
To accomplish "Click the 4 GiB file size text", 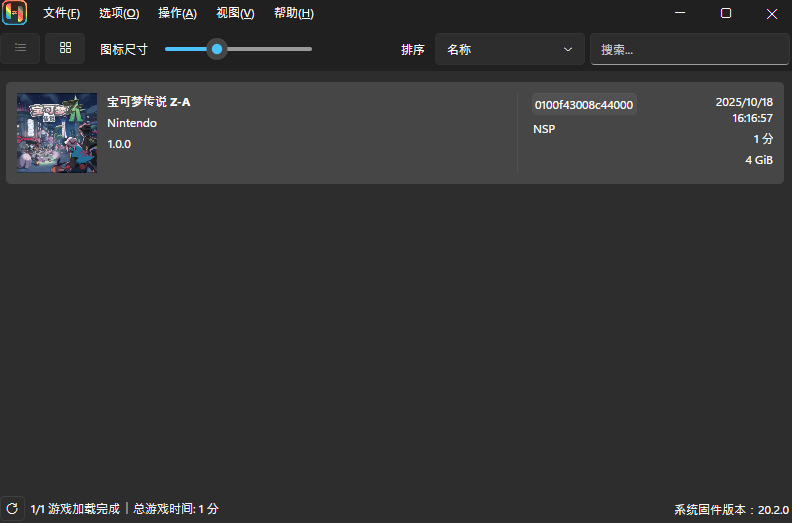I will (x=759, y=160).
